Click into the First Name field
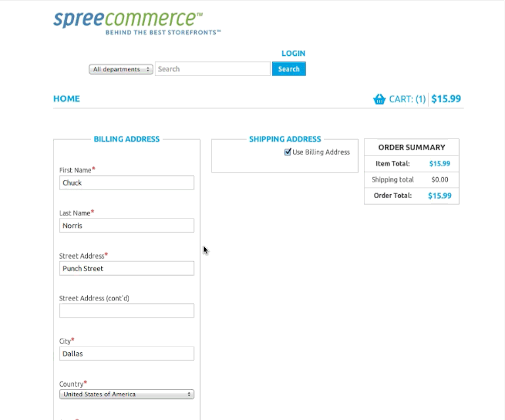This screenshot has height=420, width=505. [x=127, y=182]
